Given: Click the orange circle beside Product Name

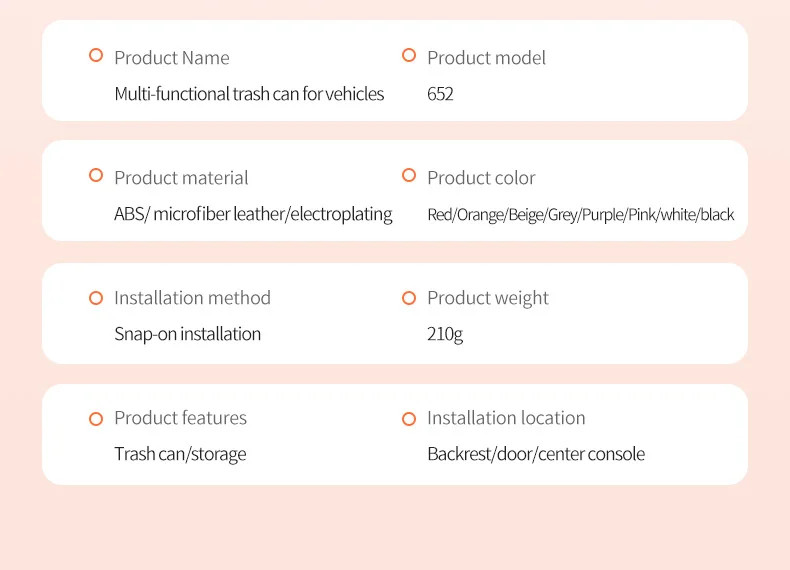Looking at the screenshot, I should click(96, 55).
